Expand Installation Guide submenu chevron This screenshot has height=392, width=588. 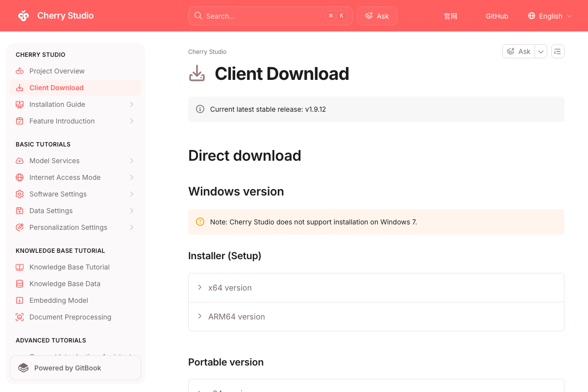click(x=132, y=104)
